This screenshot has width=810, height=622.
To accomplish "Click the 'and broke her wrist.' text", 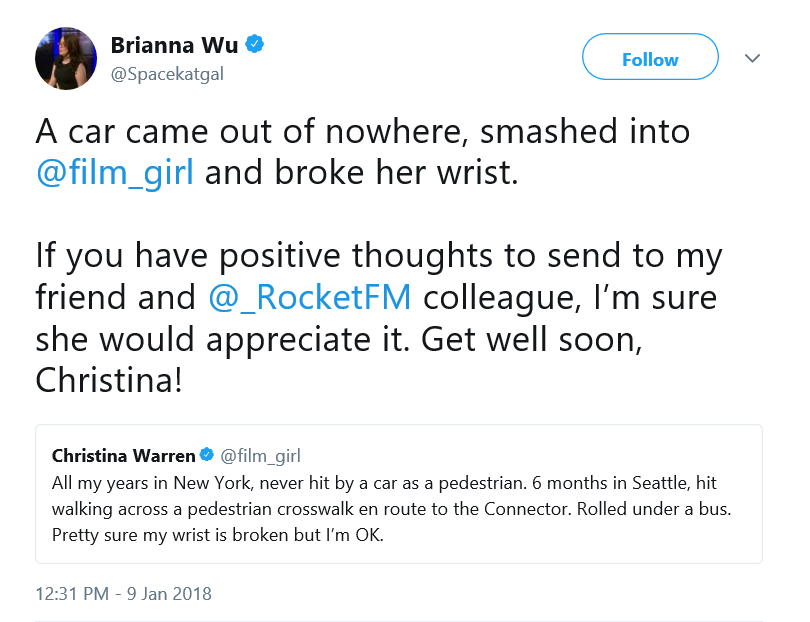I will point(362,173).
